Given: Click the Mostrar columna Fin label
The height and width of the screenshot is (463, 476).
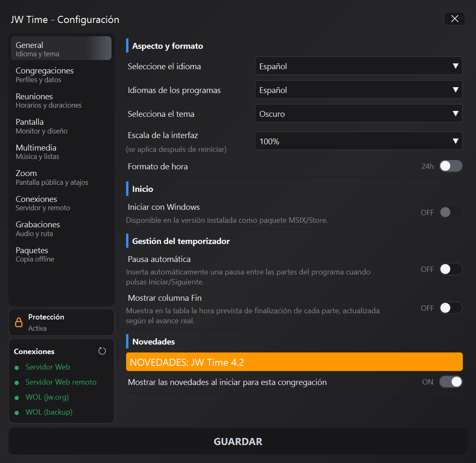Looking at the screenshot, I should [x=165, y=298].
